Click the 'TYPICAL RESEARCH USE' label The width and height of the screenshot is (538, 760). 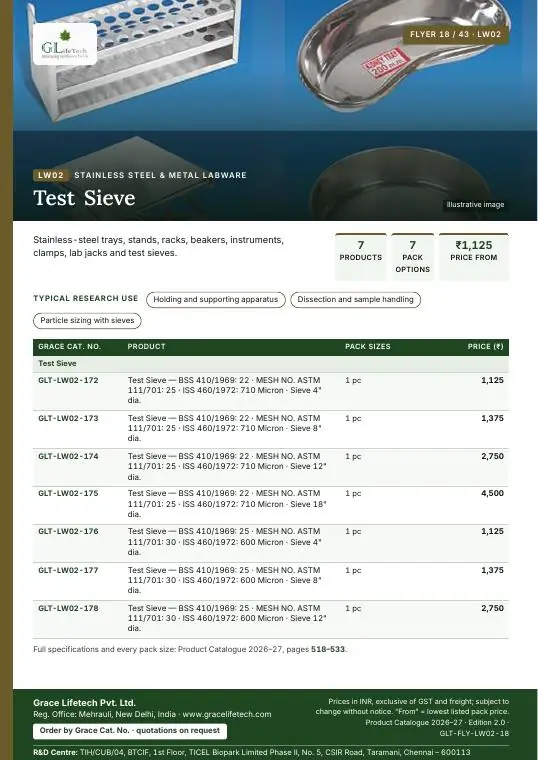(86, 298)
